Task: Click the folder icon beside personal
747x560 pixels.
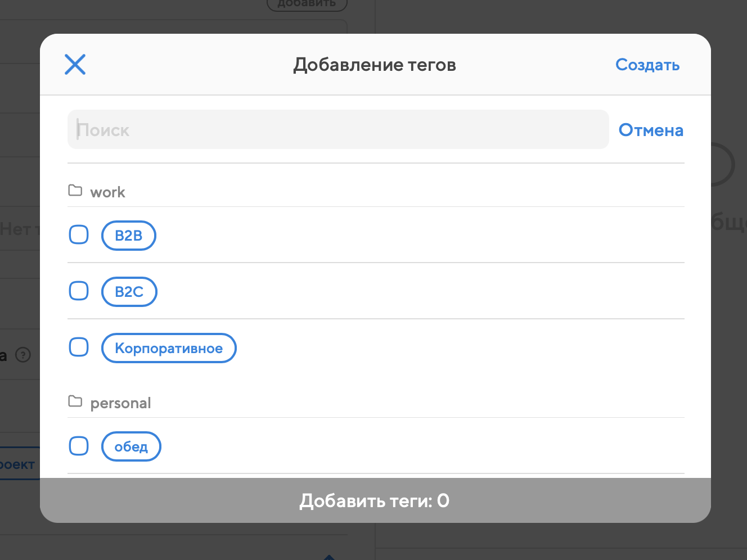Action: coord(75,401)
